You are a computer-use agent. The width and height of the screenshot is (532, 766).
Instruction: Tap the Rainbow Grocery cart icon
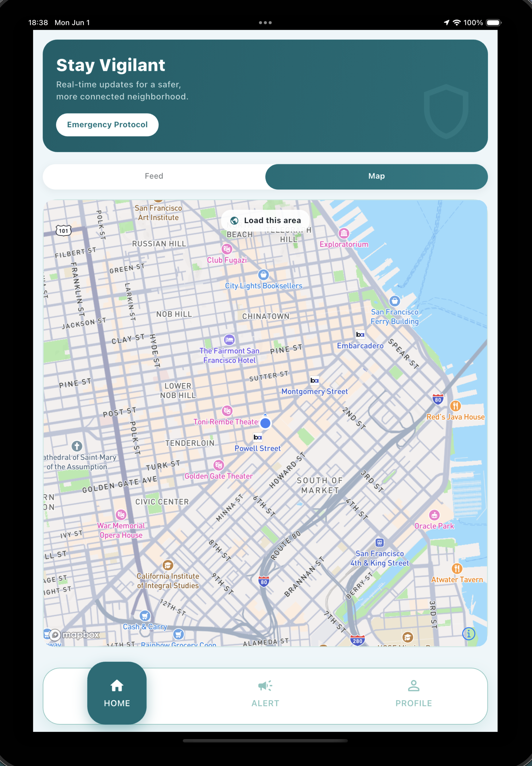point(178,634)
